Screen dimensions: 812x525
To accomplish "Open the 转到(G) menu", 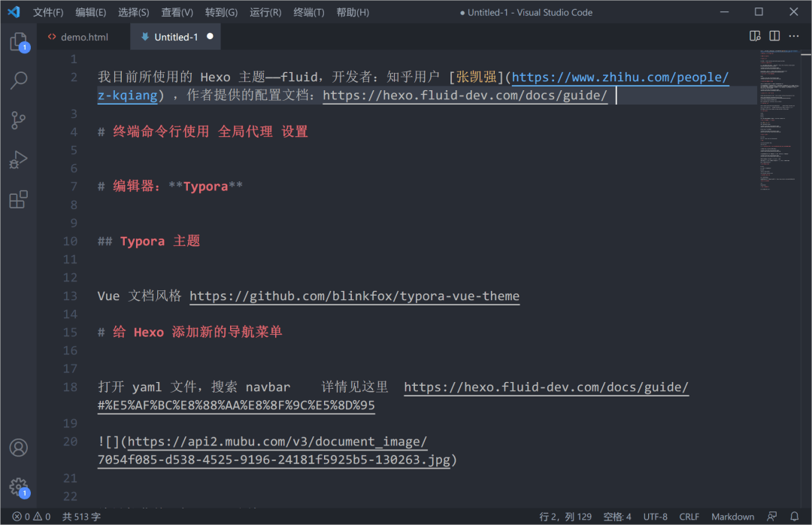I will tap(221, 12).
